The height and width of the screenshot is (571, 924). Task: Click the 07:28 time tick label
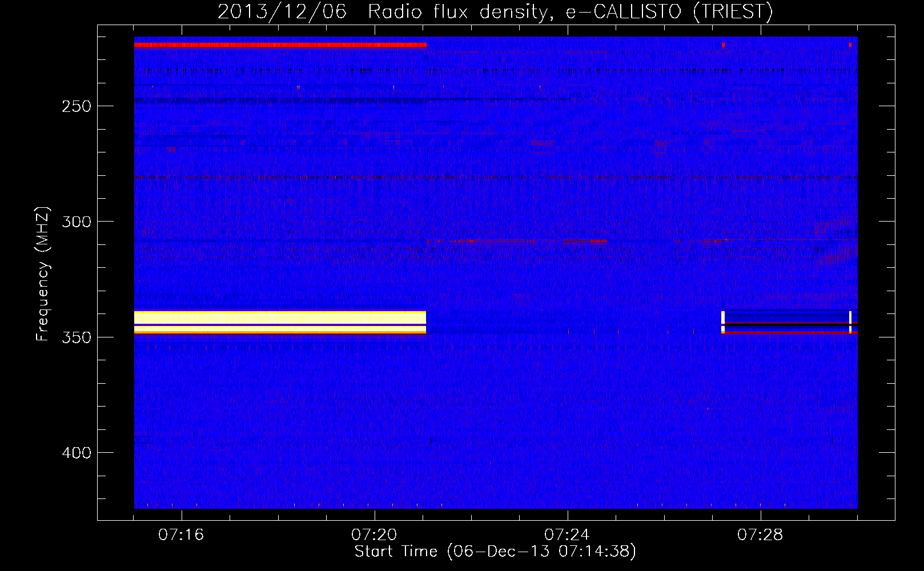click(x=760, y=535)
